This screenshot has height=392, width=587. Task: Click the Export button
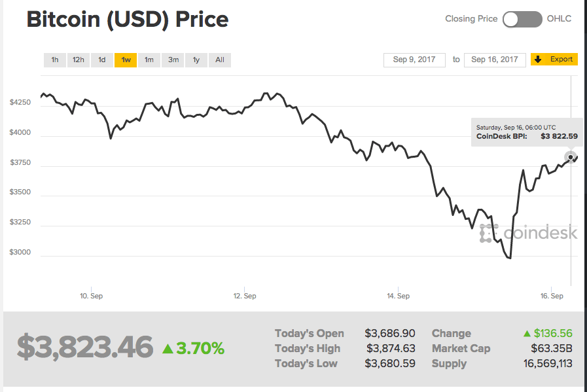click(x=554, y=60)
